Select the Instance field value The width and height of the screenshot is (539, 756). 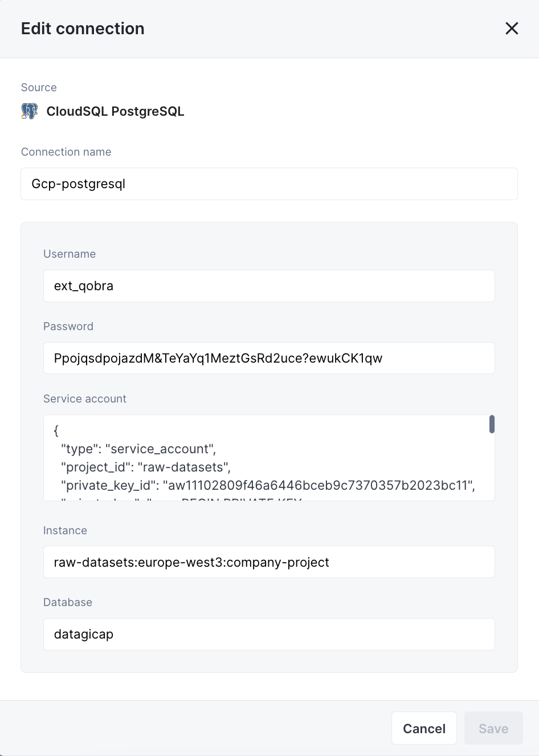point(269,562)
